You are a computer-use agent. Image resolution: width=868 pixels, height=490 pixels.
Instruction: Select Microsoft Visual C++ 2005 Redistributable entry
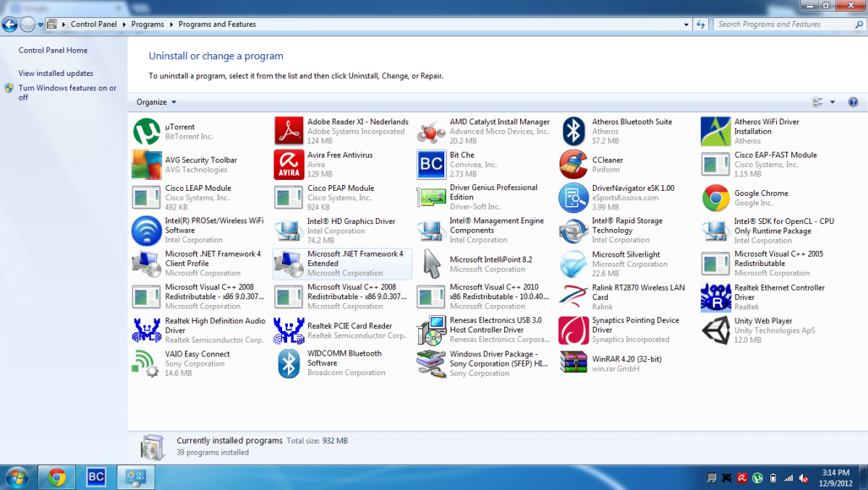[x=770, y=264]
